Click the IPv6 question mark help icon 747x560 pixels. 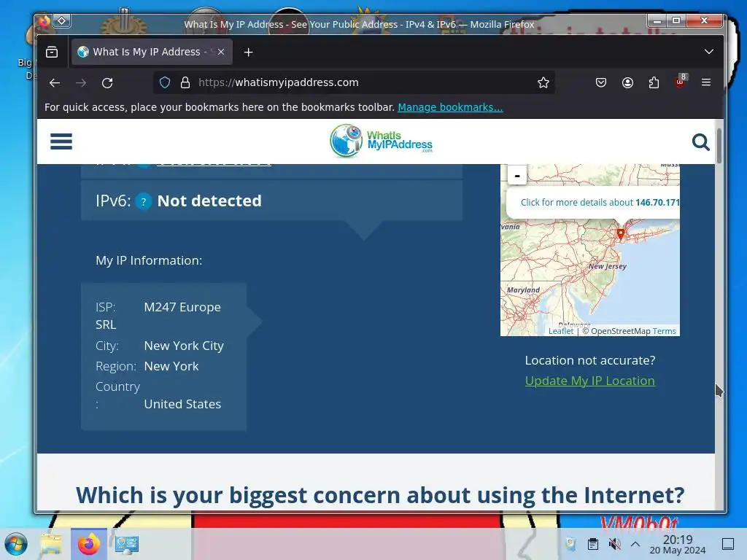(143, 201)
